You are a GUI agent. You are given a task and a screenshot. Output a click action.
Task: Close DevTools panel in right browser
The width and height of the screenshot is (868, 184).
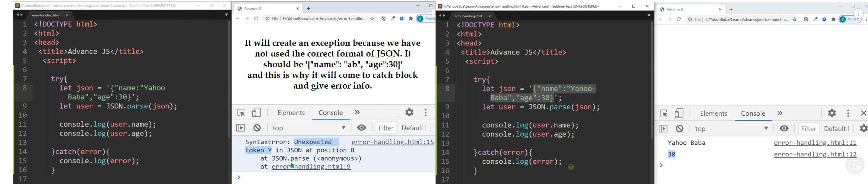click(x=863, y=113)
